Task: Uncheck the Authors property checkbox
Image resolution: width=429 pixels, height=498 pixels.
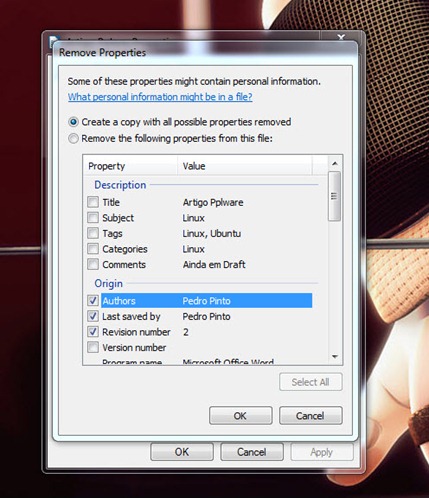Action: coord(93,300)
